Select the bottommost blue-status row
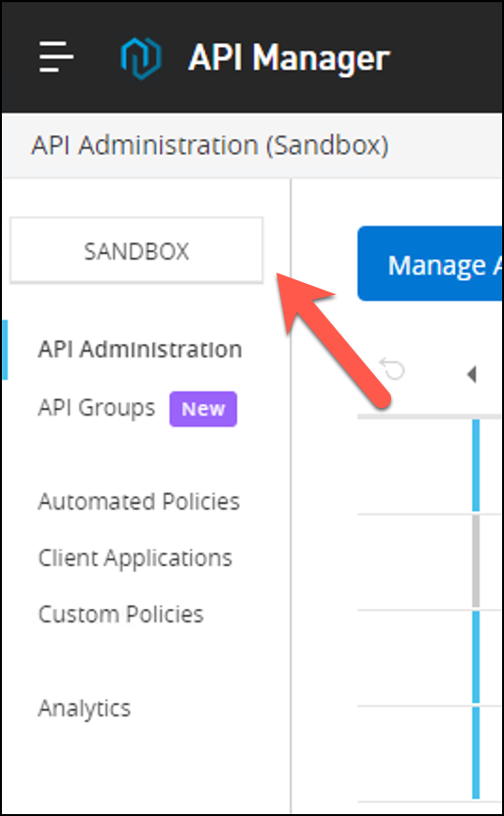 pos(430,754)
